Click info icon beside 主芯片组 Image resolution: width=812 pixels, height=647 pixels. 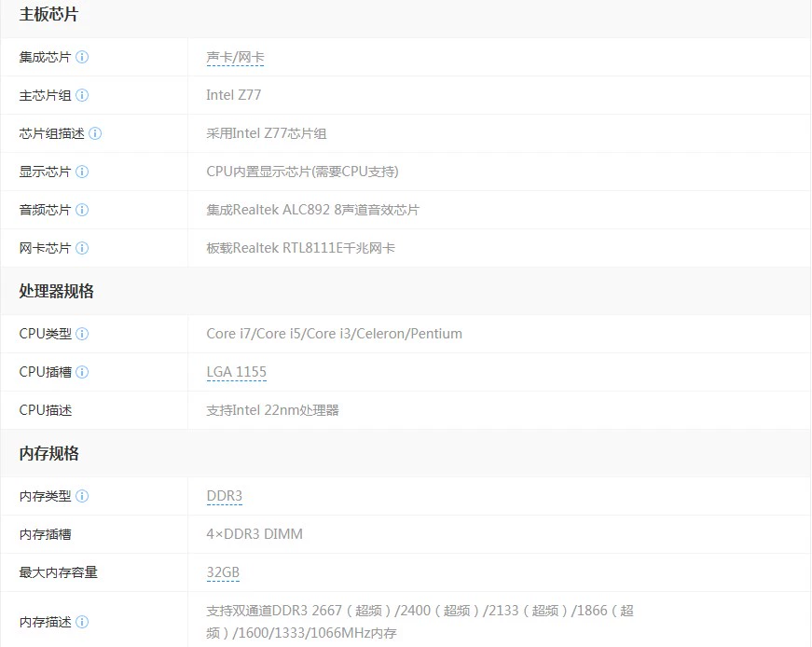click(82, 95)
